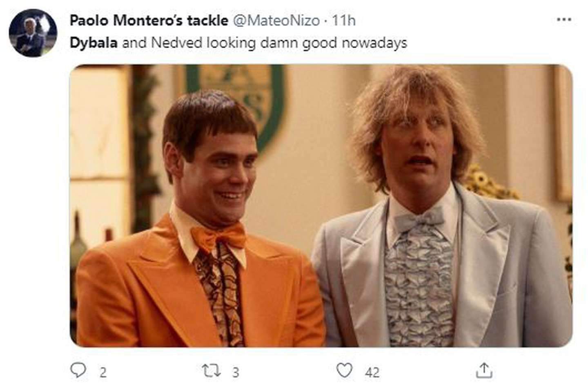Click the retweet count 3
Image resolution: width=588 pixels, height=384 pixels.
pos(236,372)
